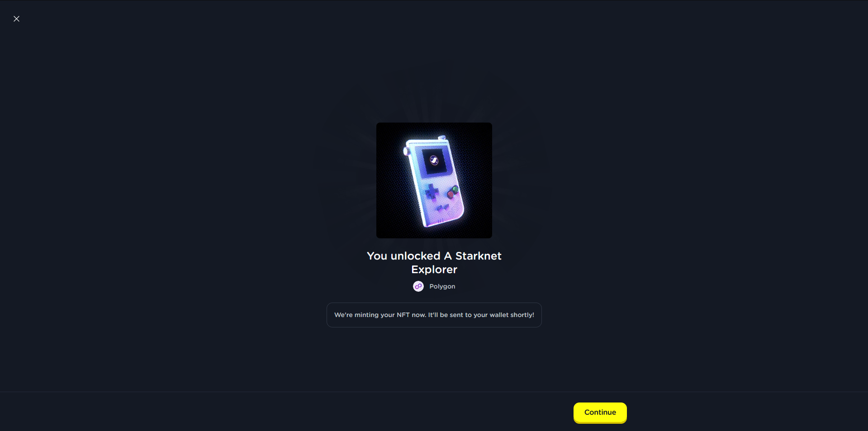Viewport: 868px width, 431px height.
Task: Click the D-pad on the handheld console artwork
Action: tap(432, 192)
